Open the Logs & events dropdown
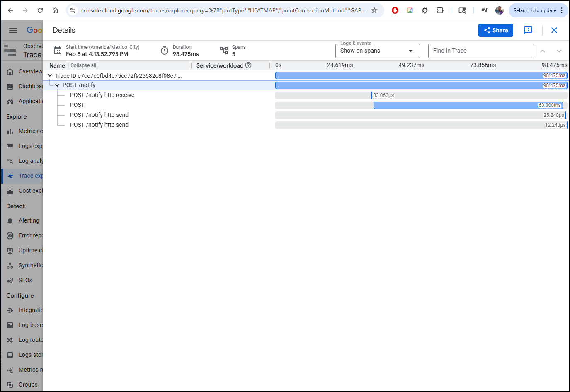570x392 pixels. 377,51
